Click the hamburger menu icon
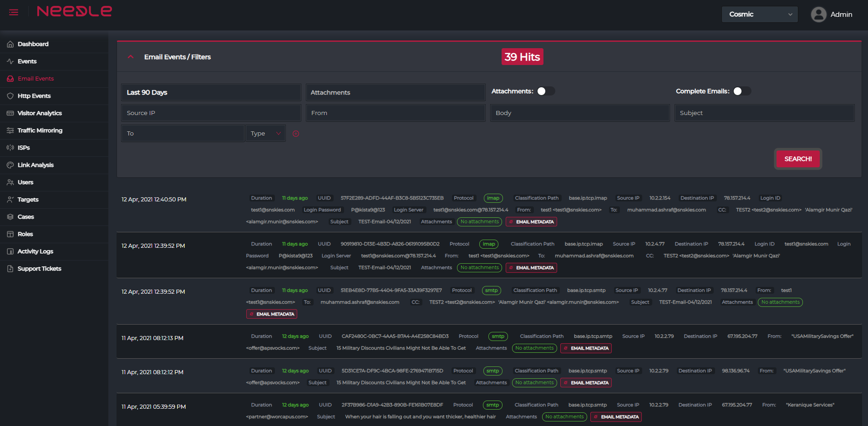Screen dimensions: 868x426 14,12
